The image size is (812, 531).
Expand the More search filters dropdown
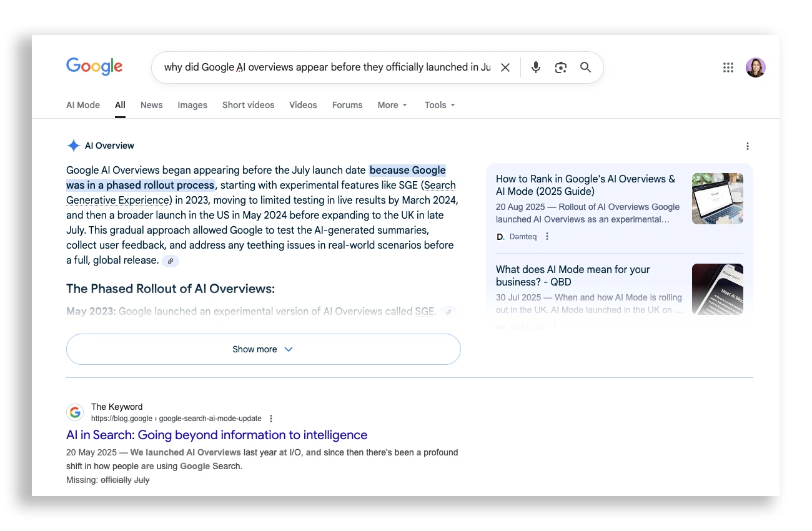pos(392,105)
